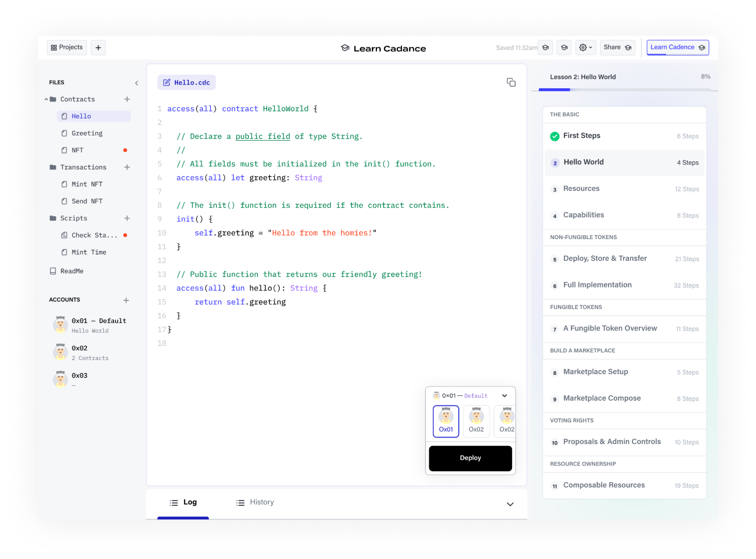Click the second graduation cap toolbar icon
The image size is (756, 559).
(x=564, y=48)
